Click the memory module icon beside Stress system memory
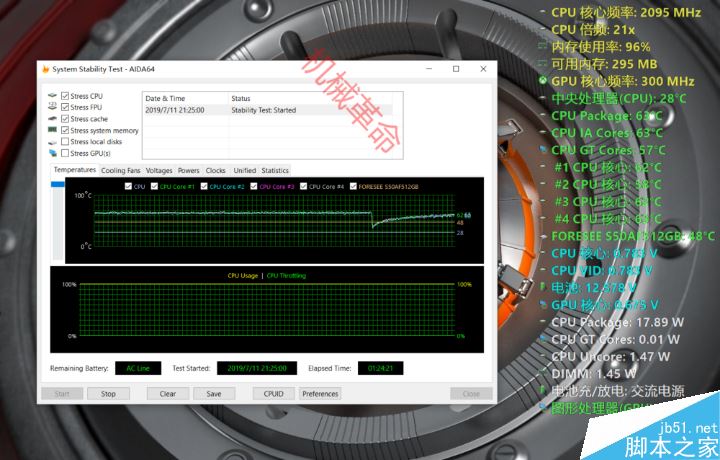720x460 pixels. click(52, 130)
